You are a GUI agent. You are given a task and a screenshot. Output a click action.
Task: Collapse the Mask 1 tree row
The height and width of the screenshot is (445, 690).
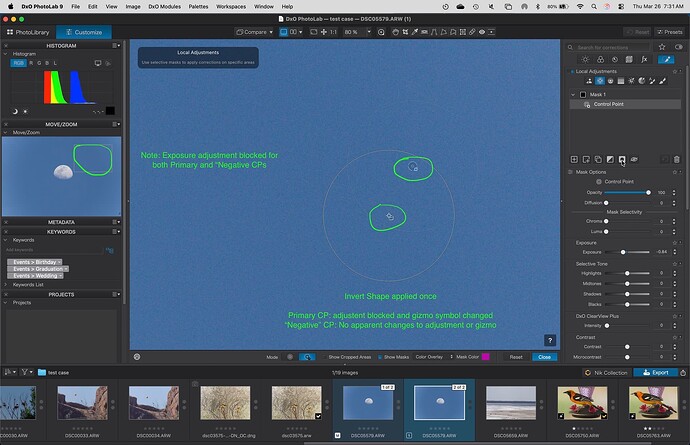coord(573,95)
